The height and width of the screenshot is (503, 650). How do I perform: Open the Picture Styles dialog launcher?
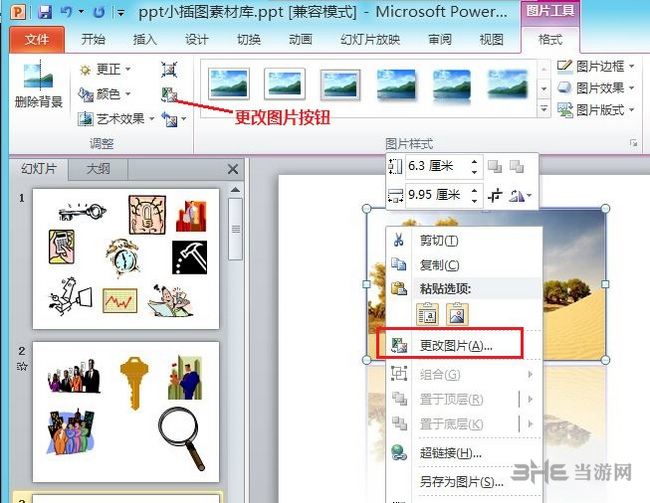[633, 143]
